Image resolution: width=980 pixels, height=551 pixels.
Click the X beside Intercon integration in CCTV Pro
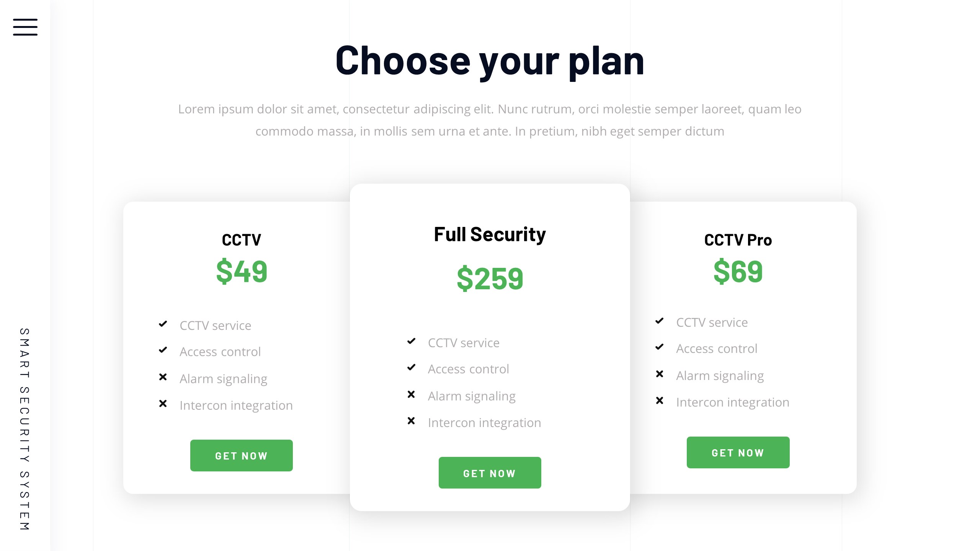660,401
